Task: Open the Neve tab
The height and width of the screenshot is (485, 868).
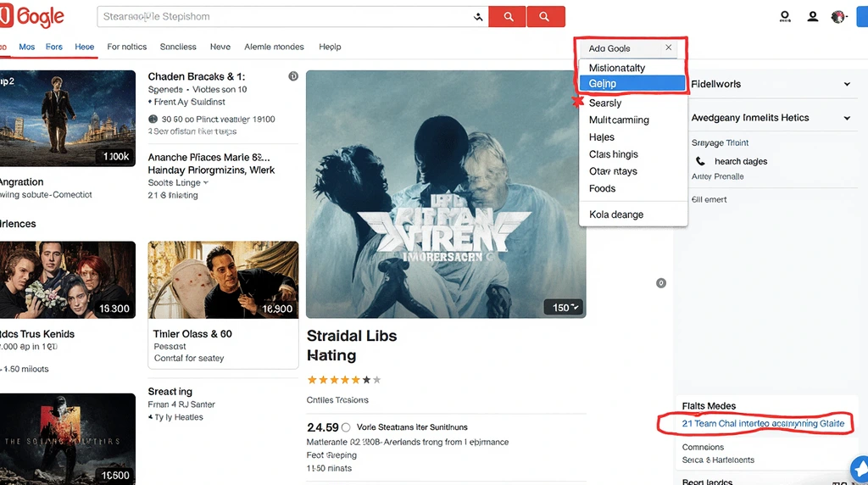Action: click(x=220, y=47)
